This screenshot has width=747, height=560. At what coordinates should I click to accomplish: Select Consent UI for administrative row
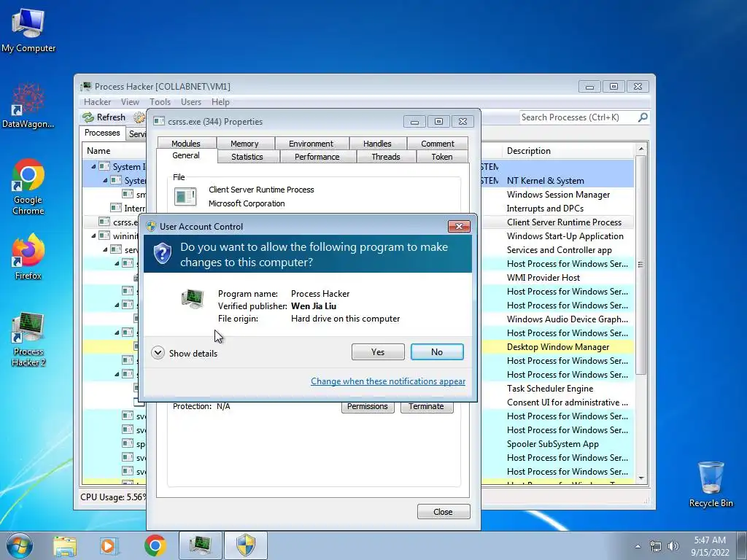[558, 402]
